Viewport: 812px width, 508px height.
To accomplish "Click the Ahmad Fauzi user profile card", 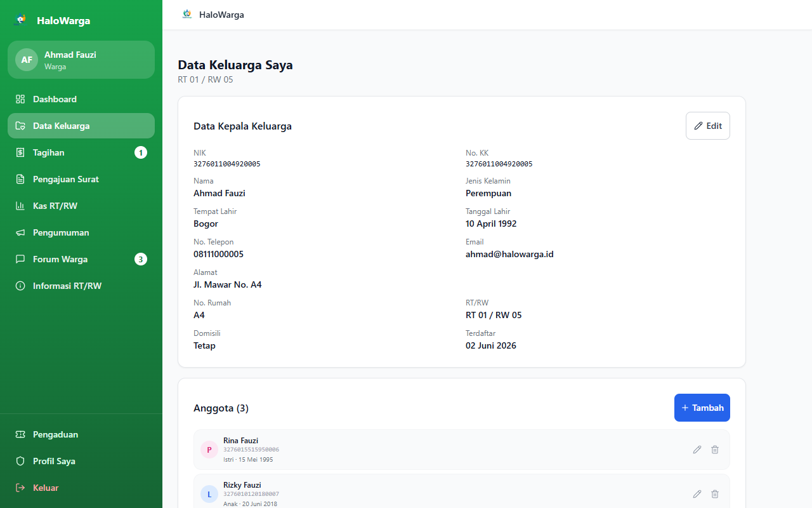I will tap(81, 60).
